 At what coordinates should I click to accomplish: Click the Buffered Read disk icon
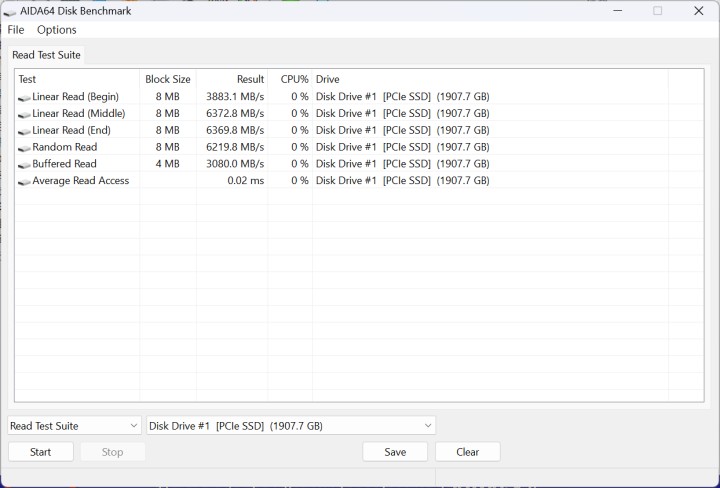click(x=24, y=165)
